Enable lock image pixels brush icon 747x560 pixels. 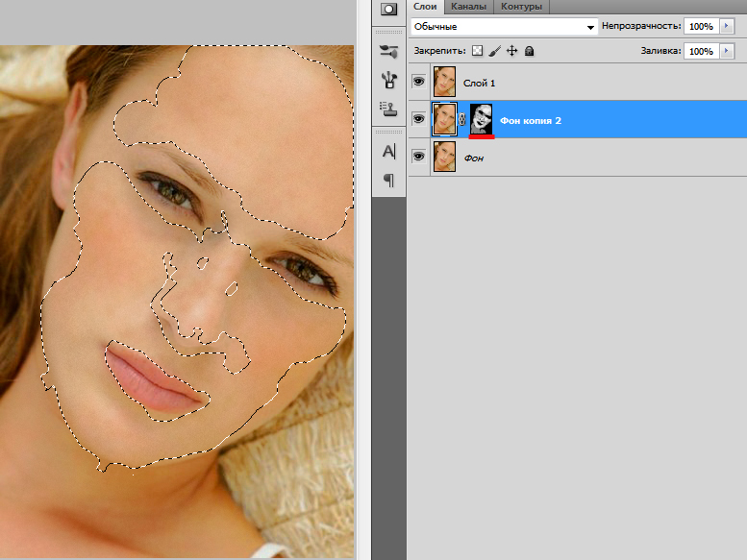point(494,51)
